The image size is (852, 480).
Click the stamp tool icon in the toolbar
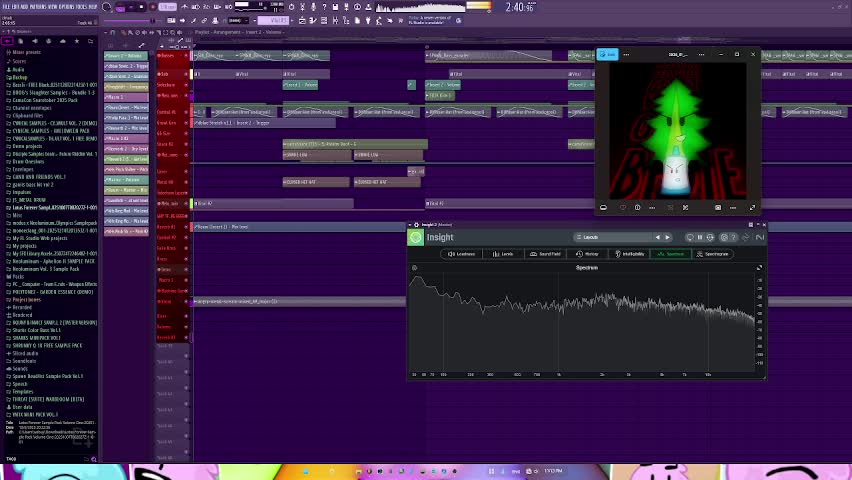point(215,21)
